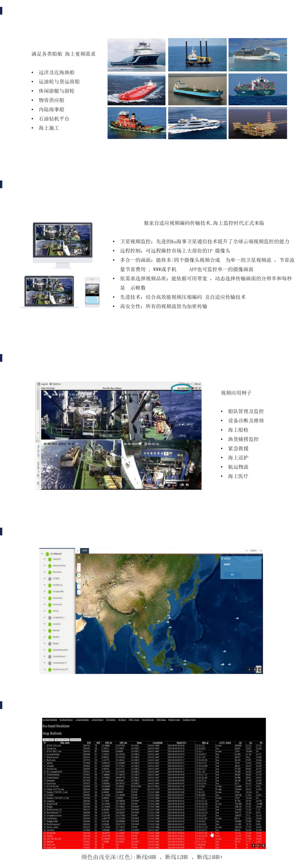Click the speaker icon in video header
This screenshot has width=308, height=868.
coord(196,389)
